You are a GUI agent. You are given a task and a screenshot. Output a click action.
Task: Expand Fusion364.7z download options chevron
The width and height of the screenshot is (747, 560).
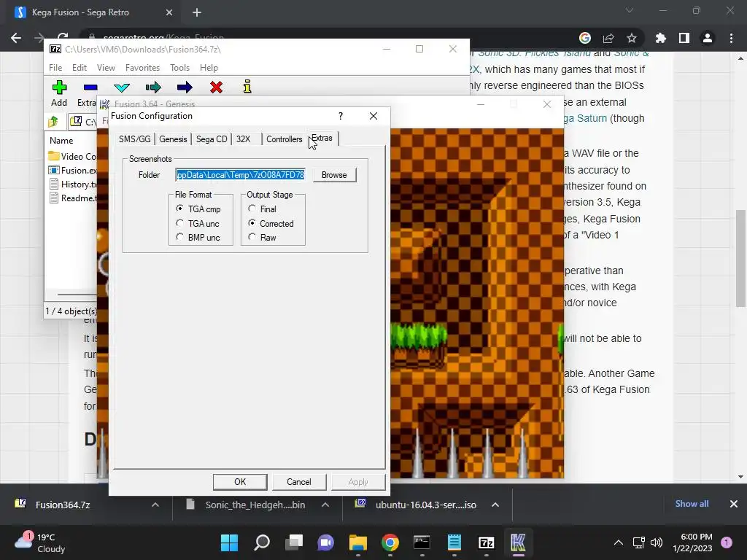tap(155, 505)
